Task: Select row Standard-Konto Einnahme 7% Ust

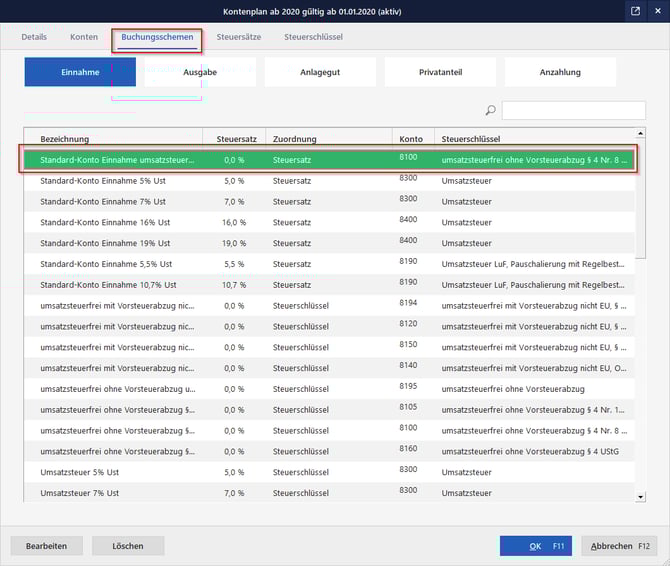Action: pos(329,202)
